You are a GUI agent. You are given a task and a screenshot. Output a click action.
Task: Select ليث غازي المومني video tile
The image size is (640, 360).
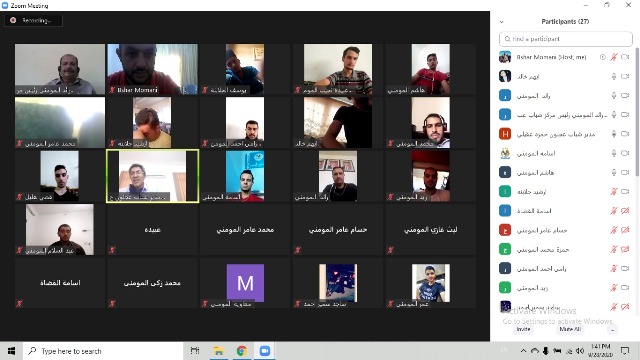pyautogui.click(x=431, y=229)
